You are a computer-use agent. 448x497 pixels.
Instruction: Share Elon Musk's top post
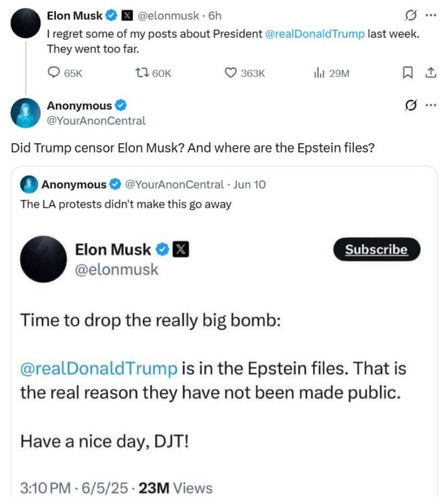429,73
